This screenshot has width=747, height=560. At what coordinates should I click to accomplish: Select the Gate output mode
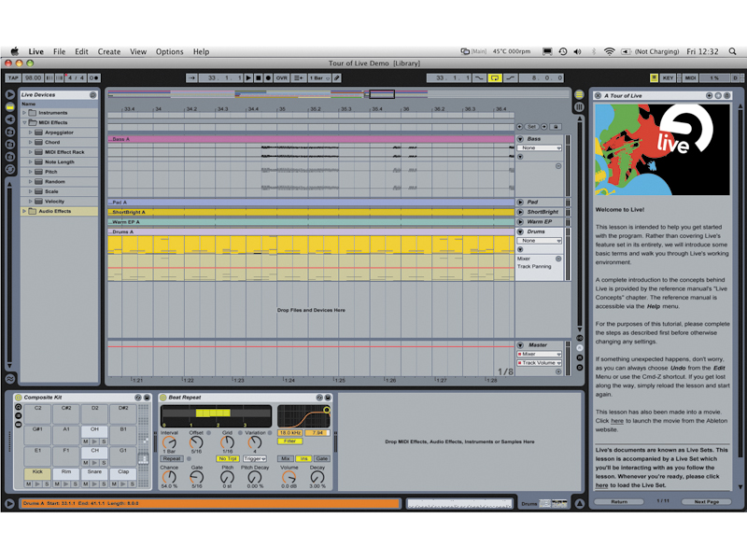321,458
